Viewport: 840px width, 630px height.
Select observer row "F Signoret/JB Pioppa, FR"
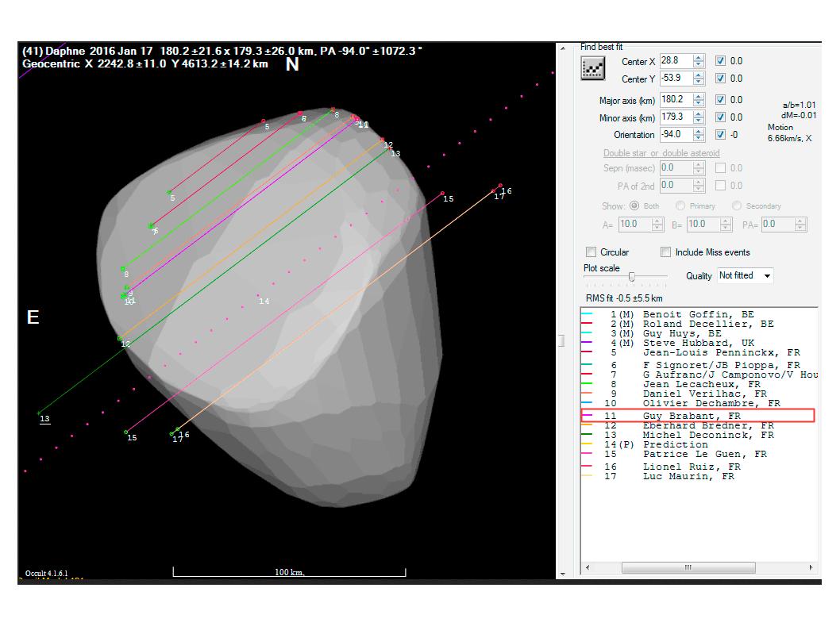699,365
